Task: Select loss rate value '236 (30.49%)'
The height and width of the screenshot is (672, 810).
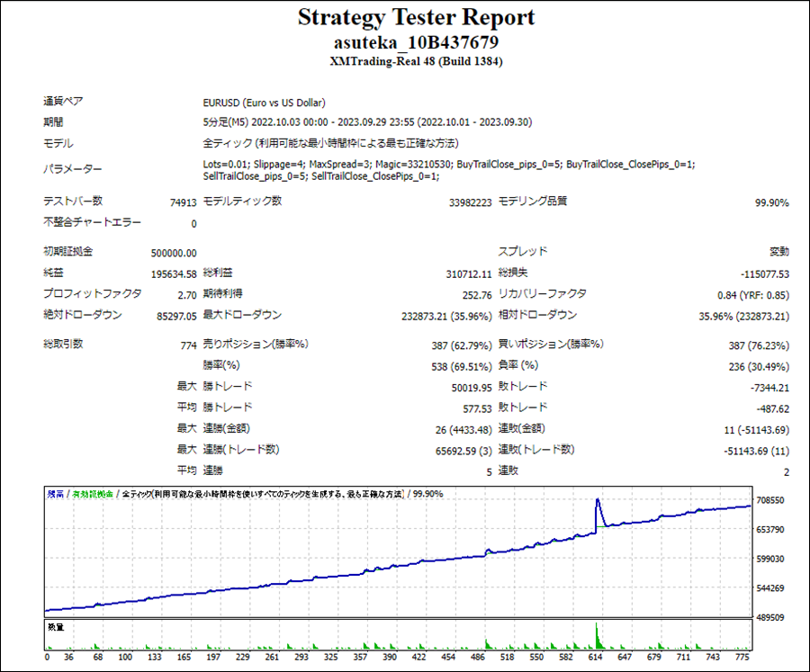Action: tap(759, 367)
